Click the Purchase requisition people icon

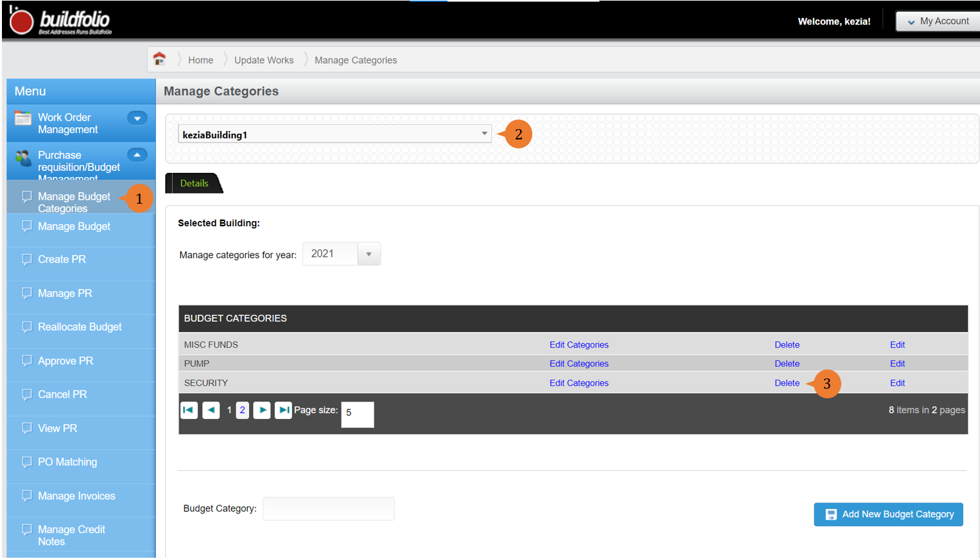tap(23, 157)
